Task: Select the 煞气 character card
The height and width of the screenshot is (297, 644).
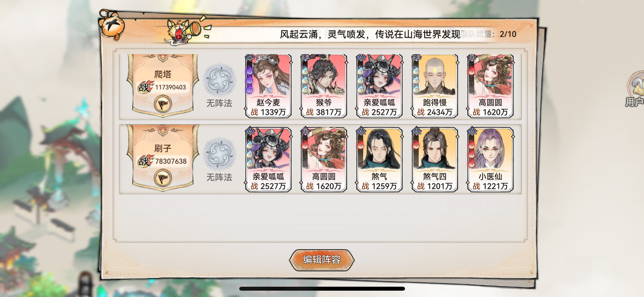Action: tap(379, 159)
